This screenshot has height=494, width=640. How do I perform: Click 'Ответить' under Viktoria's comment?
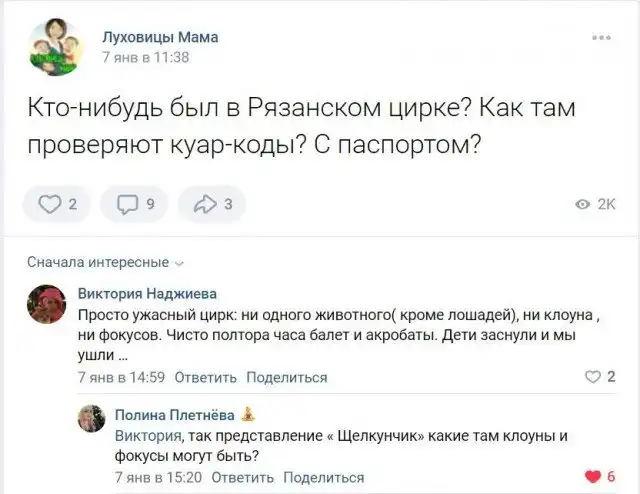205,377
